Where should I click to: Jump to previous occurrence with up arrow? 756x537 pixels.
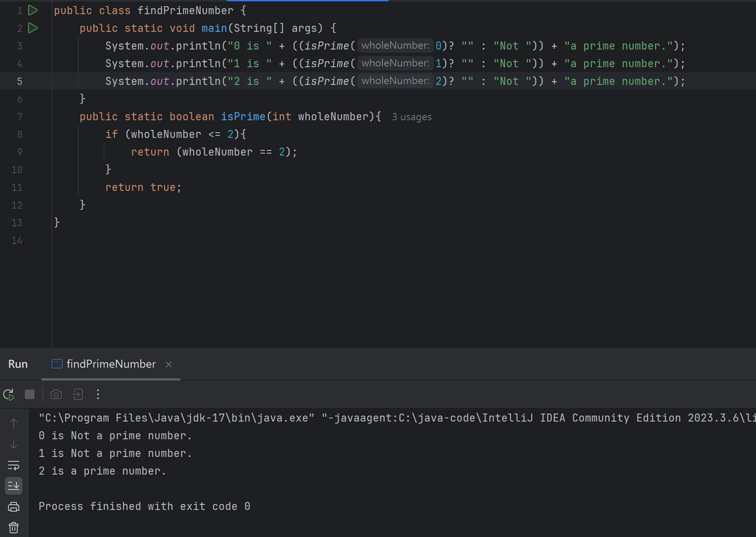click(x=13, y=423)
